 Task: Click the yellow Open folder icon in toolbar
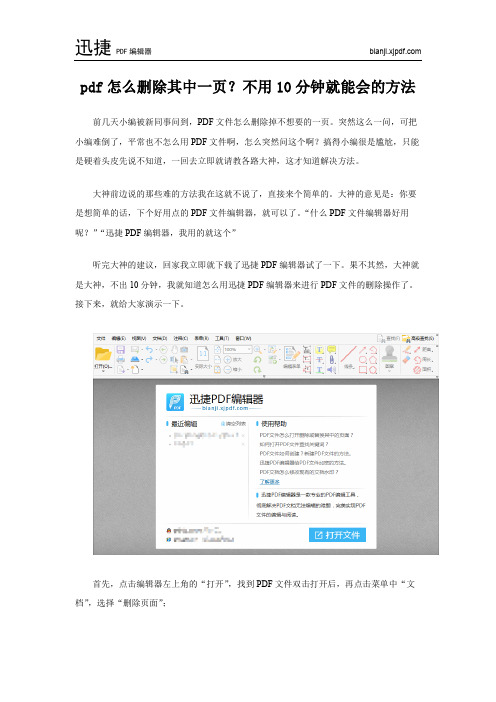click(103, 353)
